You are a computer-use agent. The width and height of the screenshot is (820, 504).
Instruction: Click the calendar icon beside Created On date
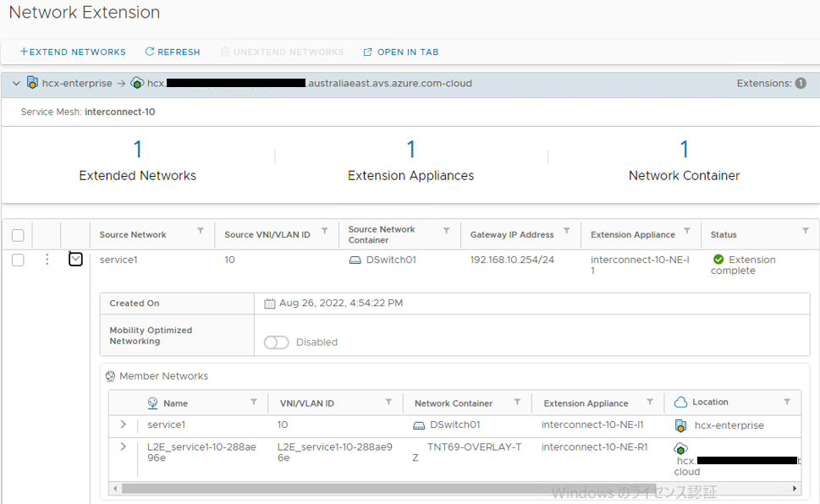click(x=269, y=304)
